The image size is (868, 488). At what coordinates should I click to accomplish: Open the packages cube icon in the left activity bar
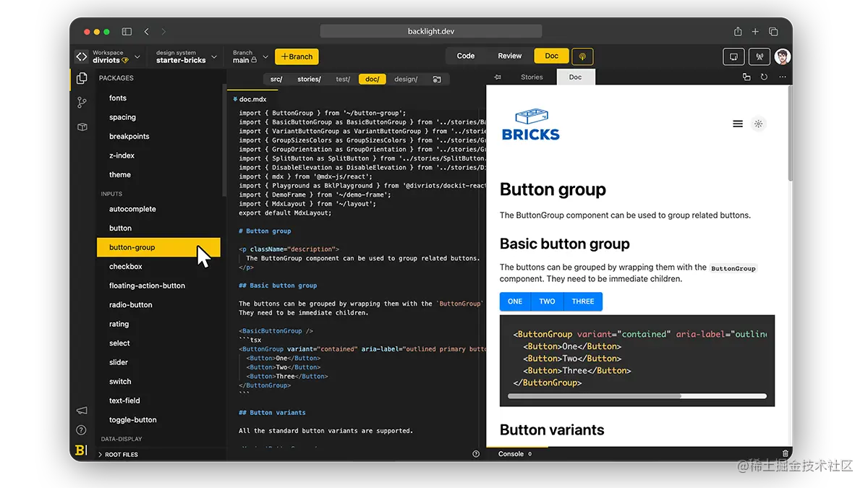tap(82, 127)
